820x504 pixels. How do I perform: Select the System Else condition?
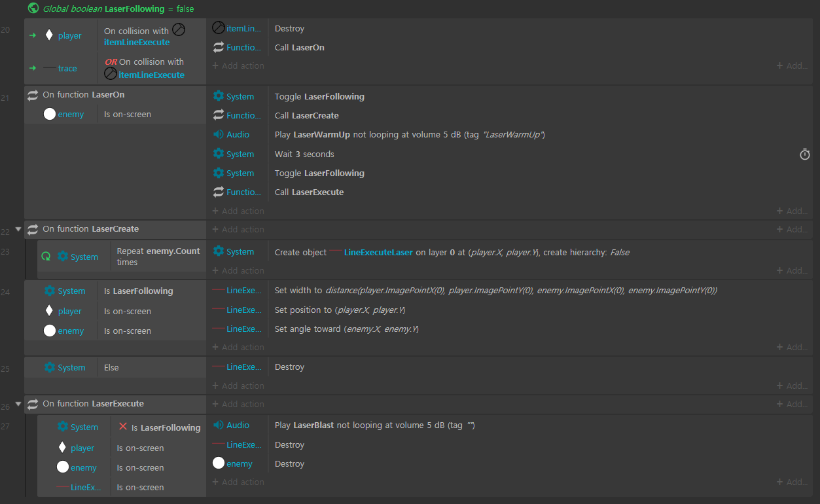point(111,367)
